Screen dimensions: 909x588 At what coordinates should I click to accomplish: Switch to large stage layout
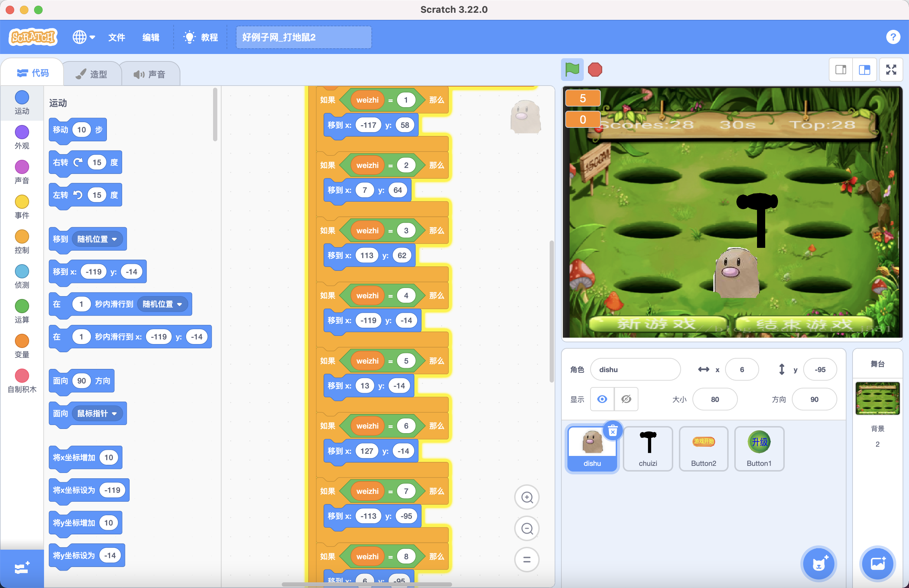864,70
